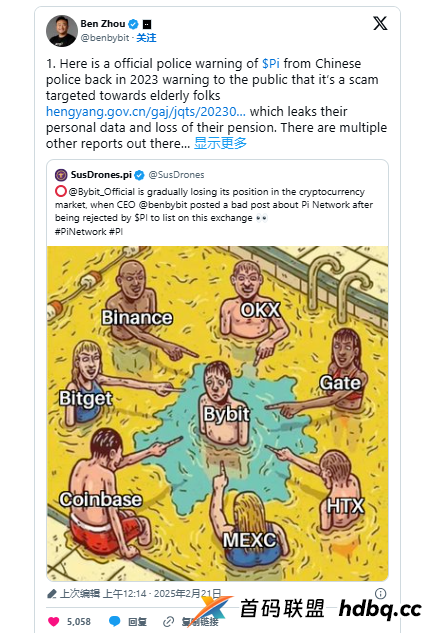Click the edit pencil icon

[x=52, y=594]
